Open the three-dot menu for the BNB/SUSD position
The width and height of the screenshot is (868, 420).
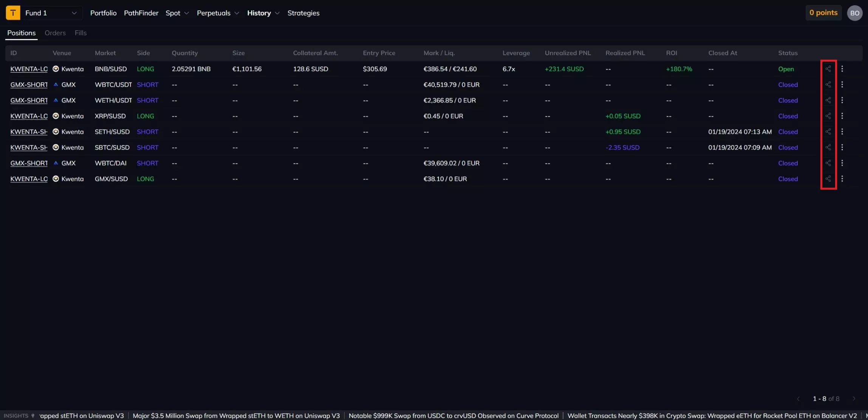[x=842, y=69]
